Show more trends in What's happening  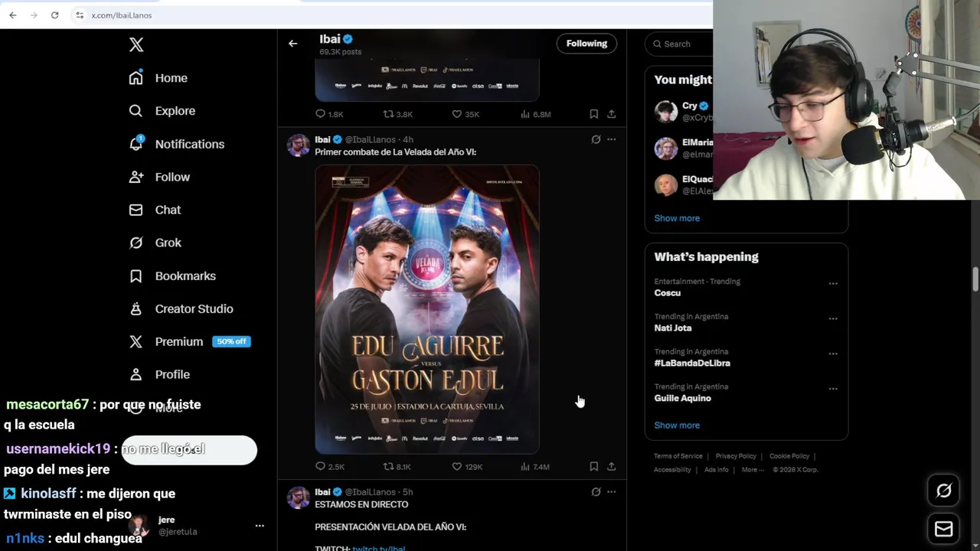pos(677,425)
